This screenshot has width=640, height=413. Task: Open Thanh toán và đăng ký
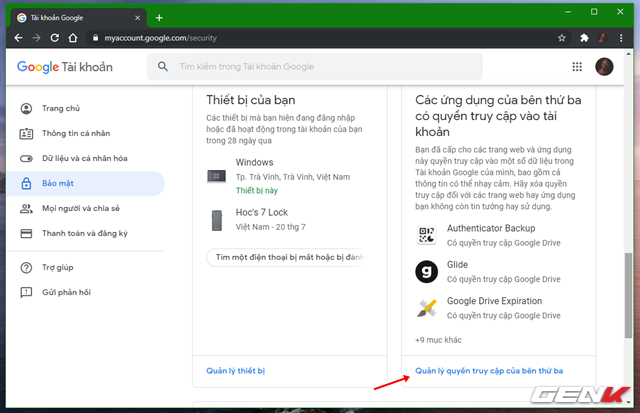86,233
